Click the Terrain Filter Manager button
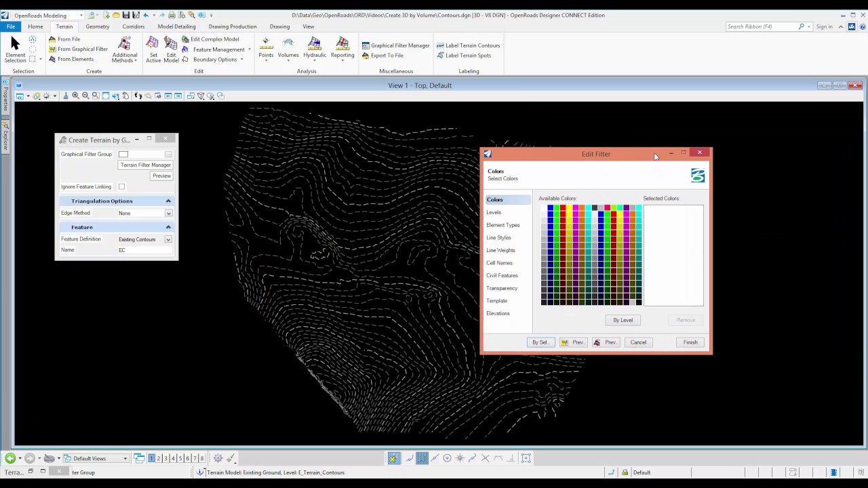Image resolution: width=868 pixels, height=488 pixels. [145, 165]
